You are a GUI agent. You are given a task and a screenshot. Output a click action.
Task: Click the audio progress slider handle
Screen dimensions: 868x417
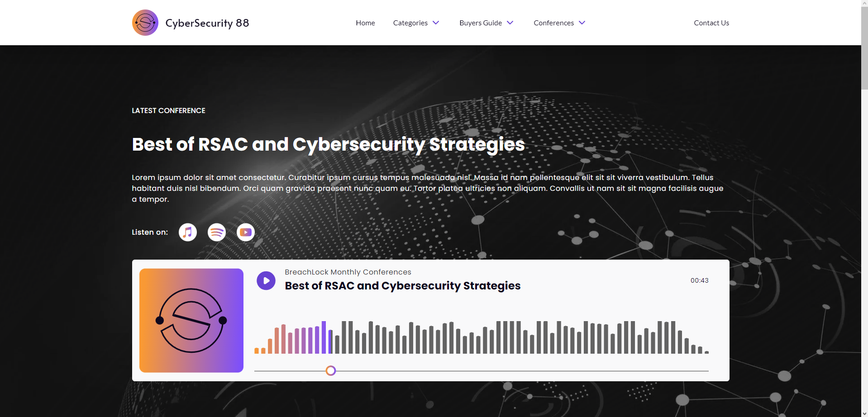tap(331, 371)
